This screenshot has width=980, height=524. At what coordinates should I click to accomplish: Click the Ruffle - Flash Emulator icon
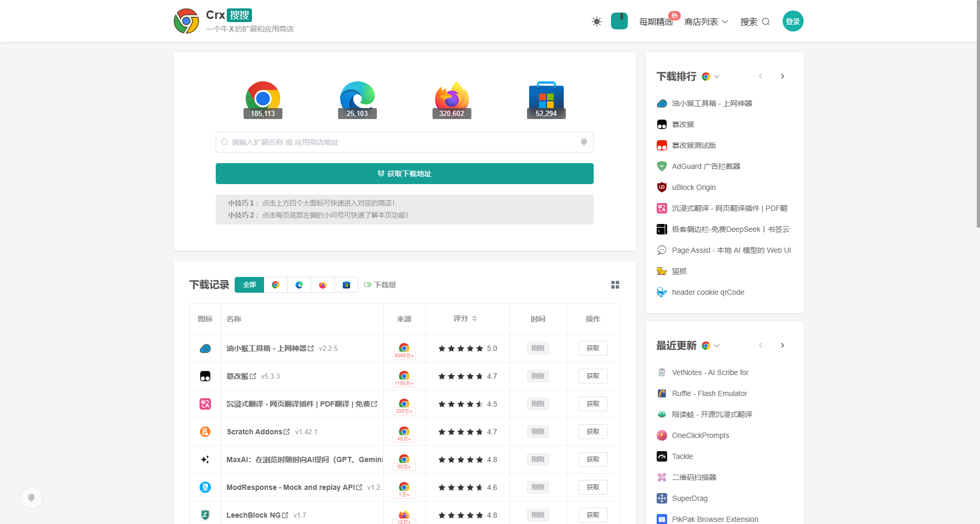pos(662,393)
